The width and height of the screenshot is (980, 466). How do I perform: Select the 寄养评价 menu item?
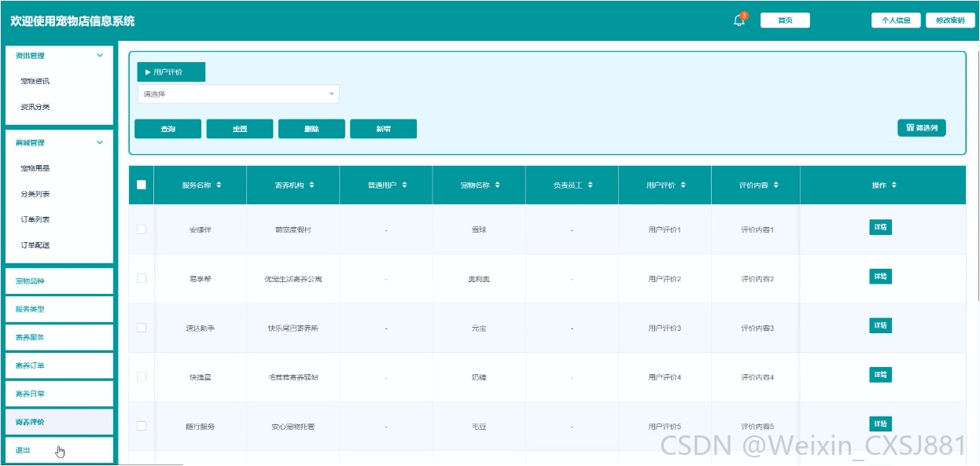pos(59,422)
